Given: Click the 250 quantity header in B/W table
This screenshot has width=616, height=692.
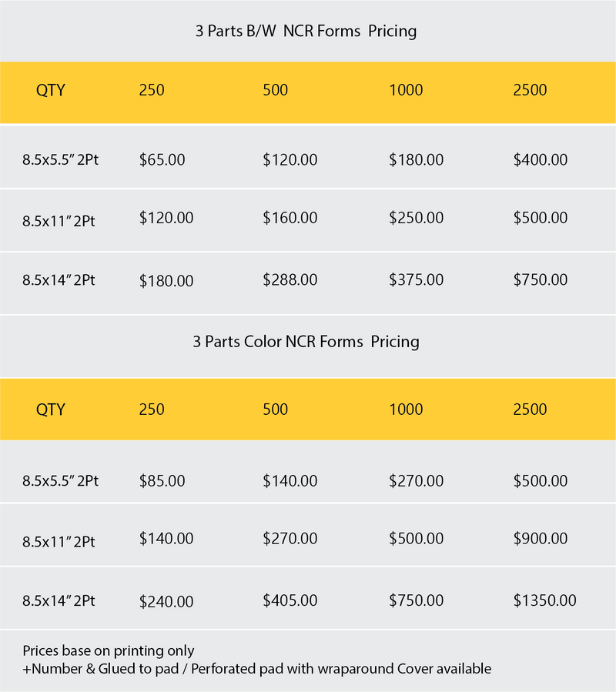Looking at the screenshot, I should pos(152,90).
